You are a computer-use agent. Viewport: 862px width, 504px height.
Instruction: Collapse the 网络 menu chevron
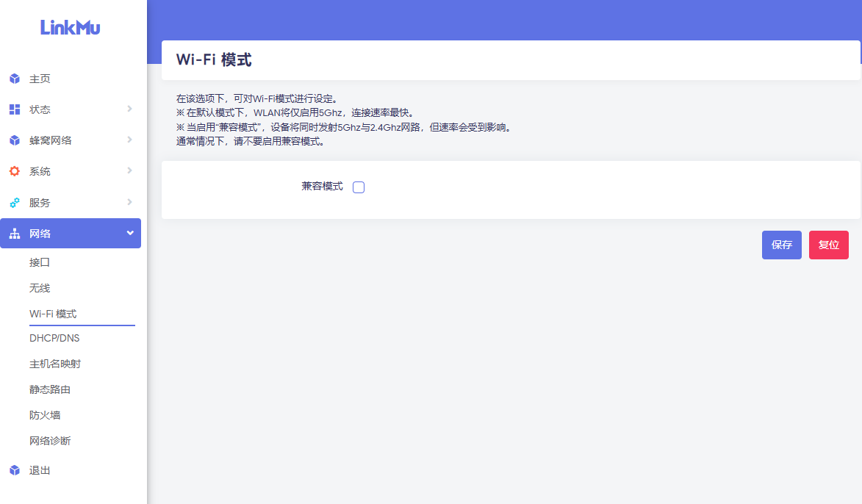pyautogui.click(x=130, y=233)
